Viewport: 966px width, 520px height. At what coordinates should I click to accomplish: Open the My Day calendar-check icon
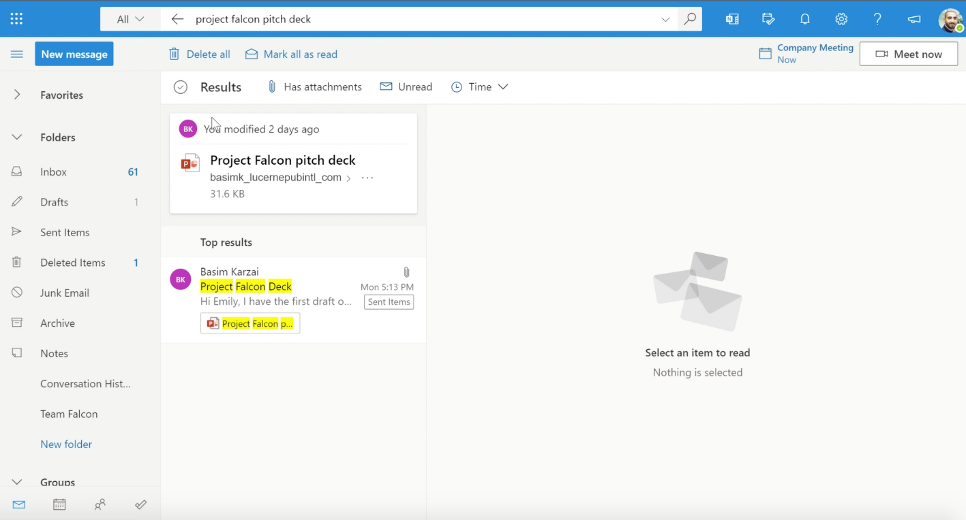768,19
